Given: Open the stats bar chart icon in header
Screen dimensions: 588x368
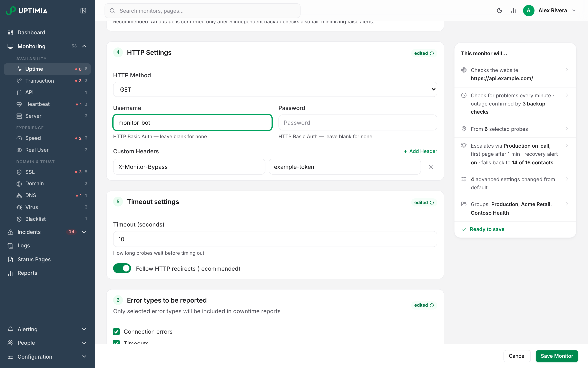Looking at the screenshot, I should [513, 10].
